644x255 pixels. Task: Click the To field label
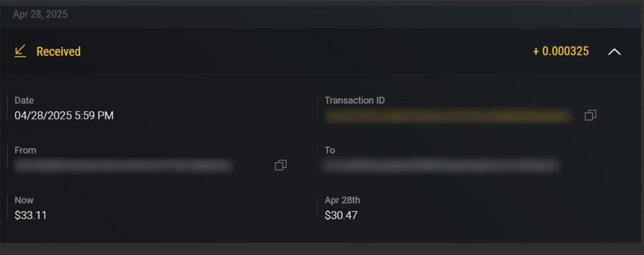(x=330, y=150)
